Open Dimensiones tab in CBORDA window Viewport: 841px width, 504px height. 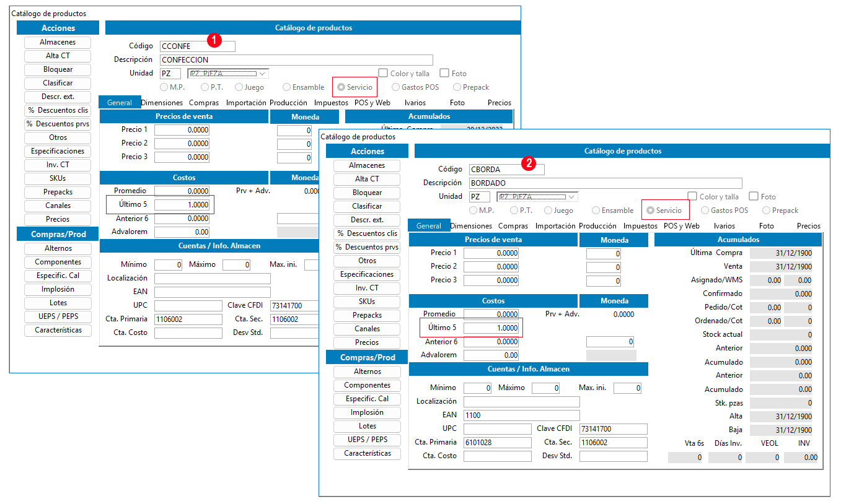point(471,226)
